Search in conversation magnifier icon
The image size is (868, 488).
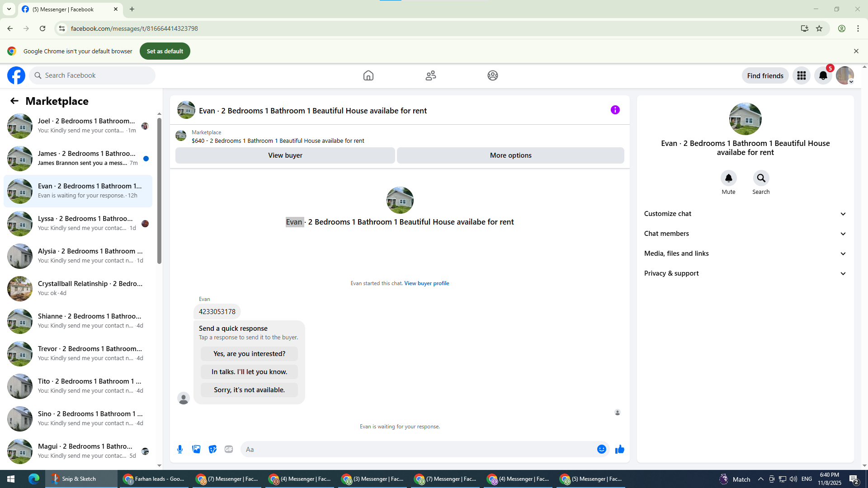[x=761, y=178]
